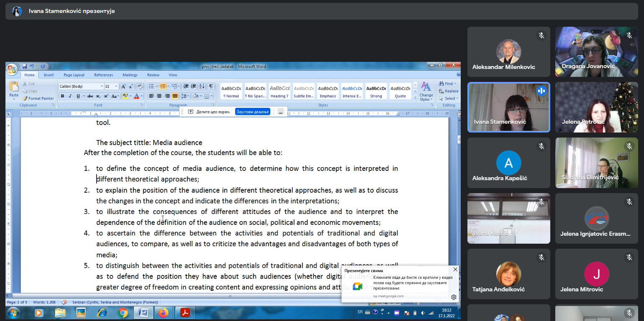Click the red font color swatch
Viewport: 644px width, 321px height.
[x=136, y=96]
